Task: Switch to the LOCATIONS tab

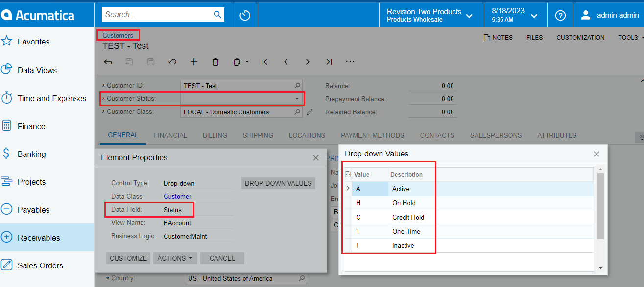Action: (307, 135)
